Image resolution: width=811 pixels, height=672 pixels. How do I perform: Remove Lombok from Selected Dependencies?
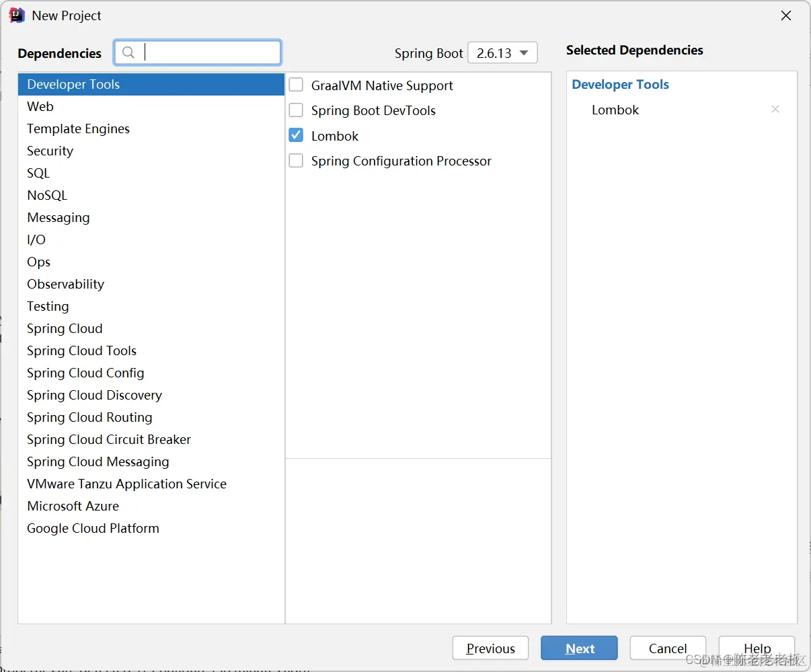(775, 109)
